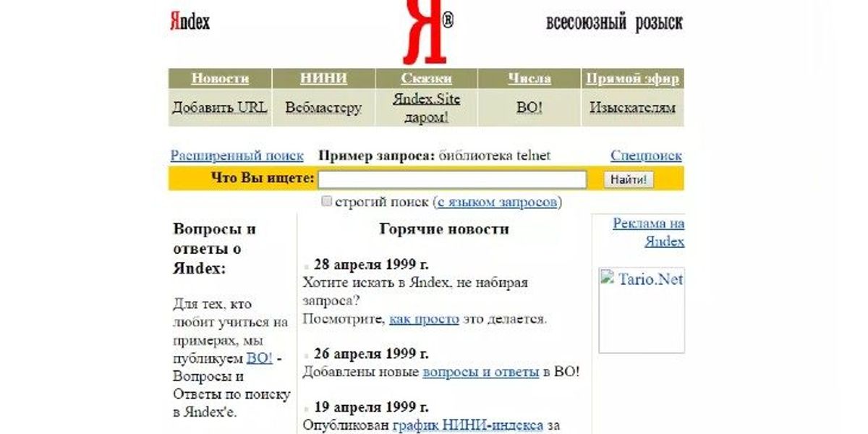
Task: Click the Найти! search button
Action: tap(629, 179)
